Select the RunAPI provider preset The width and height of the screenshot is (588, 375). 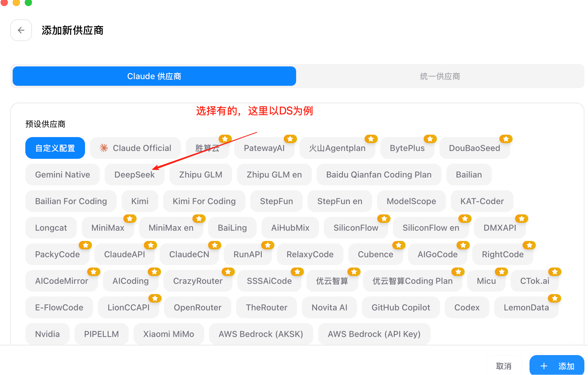click(x=248, y=254)
